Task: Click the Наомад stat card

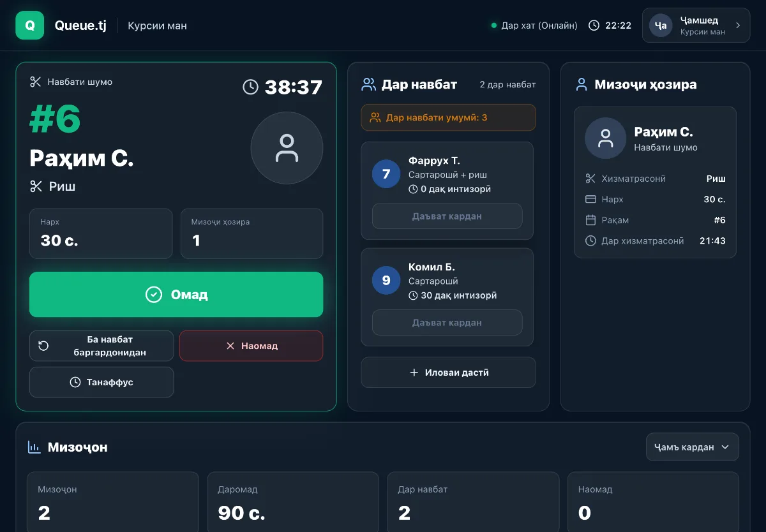Action: 653,502
